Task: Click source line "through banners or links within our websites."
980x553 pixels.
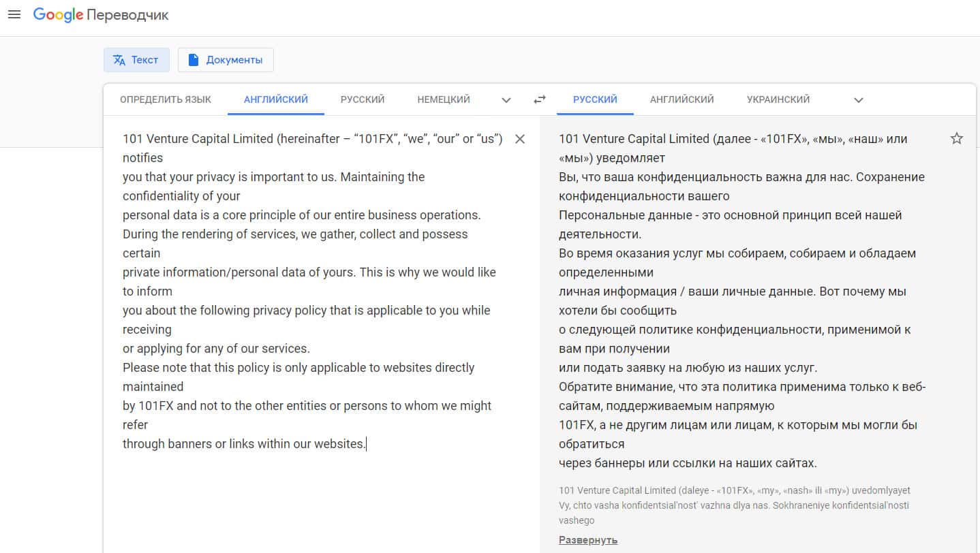Action: click(x=244, y=444)
